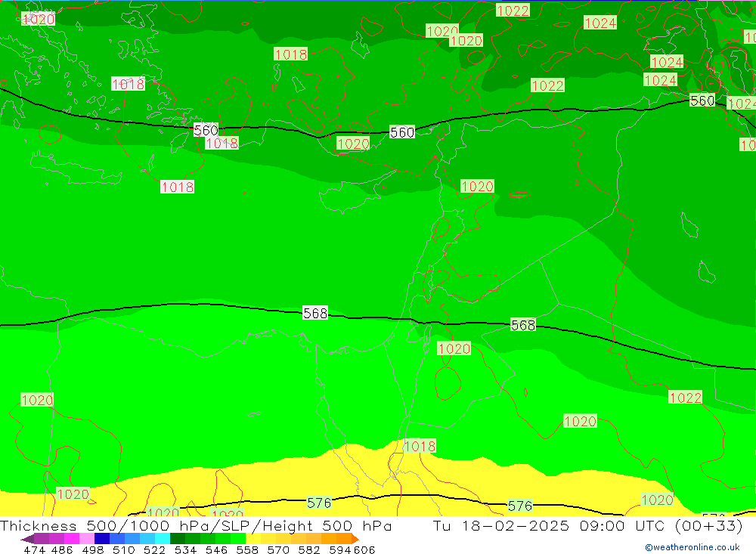Viewport: 756px width, 554px height.
Task: Click the 1018 pressure label above the yellow area
Action: 420,446
